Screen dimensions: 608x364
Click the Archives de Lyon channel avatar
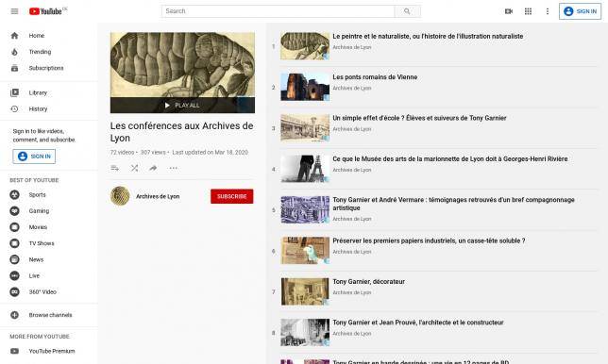coord(120,196)
